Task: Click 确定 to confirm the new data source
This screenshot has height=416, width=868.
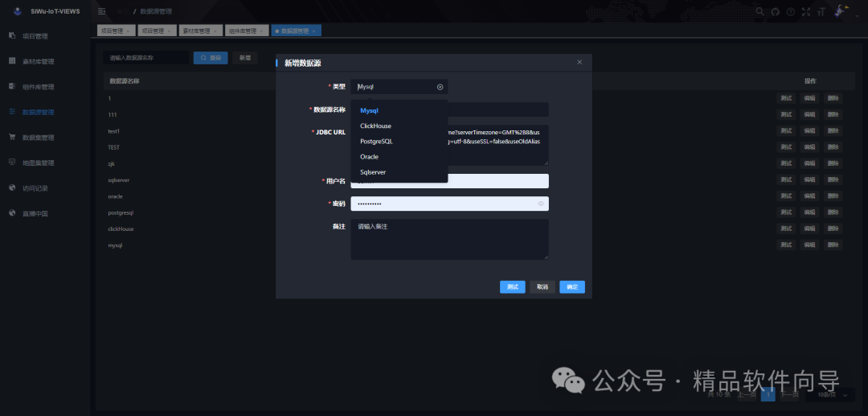Action: pos(572,287)
